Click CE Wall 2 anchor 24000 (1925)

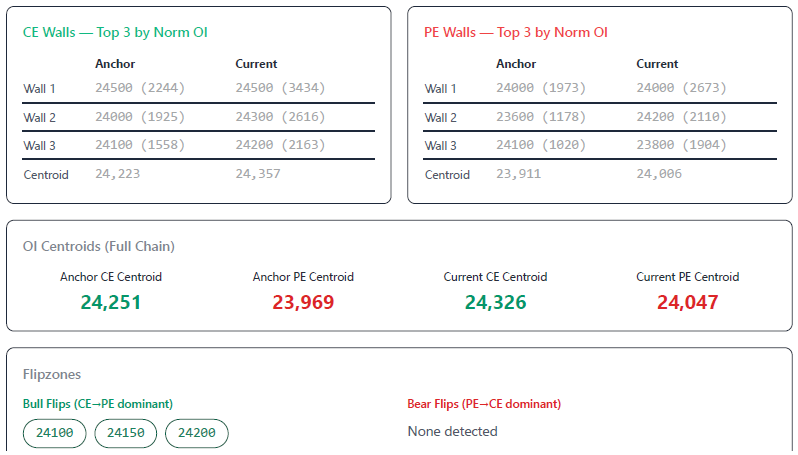pos(140,117)
